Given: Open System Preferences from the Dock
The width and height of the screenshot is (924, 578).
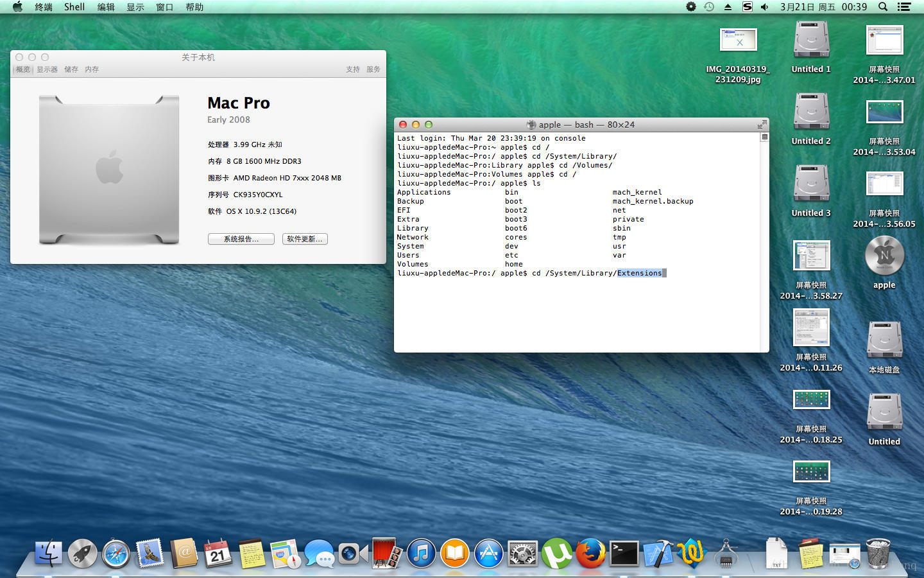Looking at the screenshot, I should click(522, 553).
